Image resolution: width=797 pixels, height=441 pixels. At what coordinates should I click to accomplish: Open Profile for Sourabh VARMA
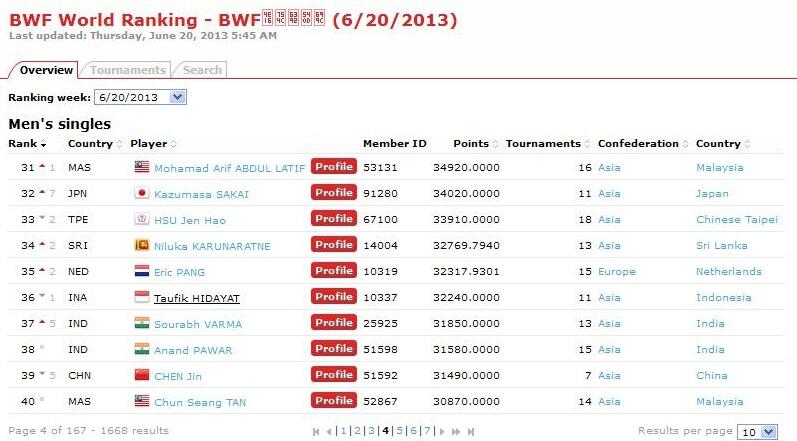334,323
